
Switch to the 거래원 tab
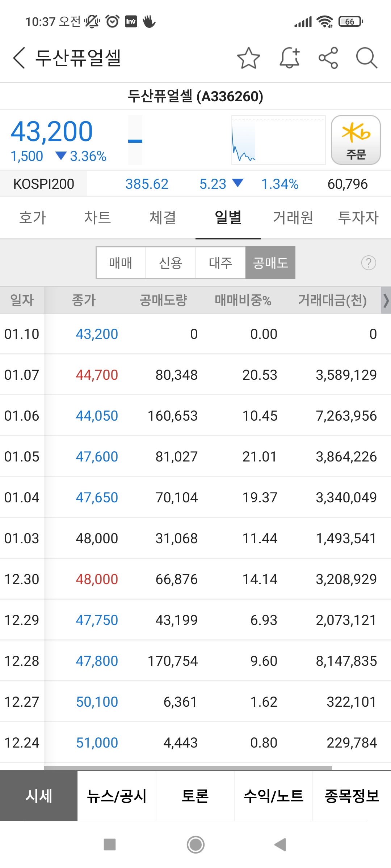293,218
